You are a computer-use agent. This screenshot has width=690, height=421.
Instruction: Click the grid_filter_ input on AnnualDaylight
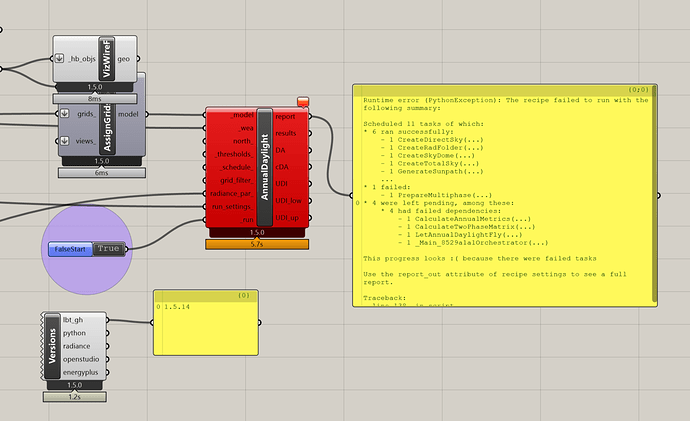236,180
